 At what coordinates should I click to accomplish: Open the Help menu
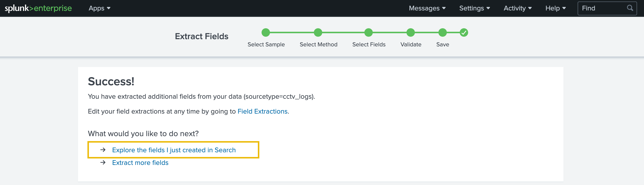point(555,8)
